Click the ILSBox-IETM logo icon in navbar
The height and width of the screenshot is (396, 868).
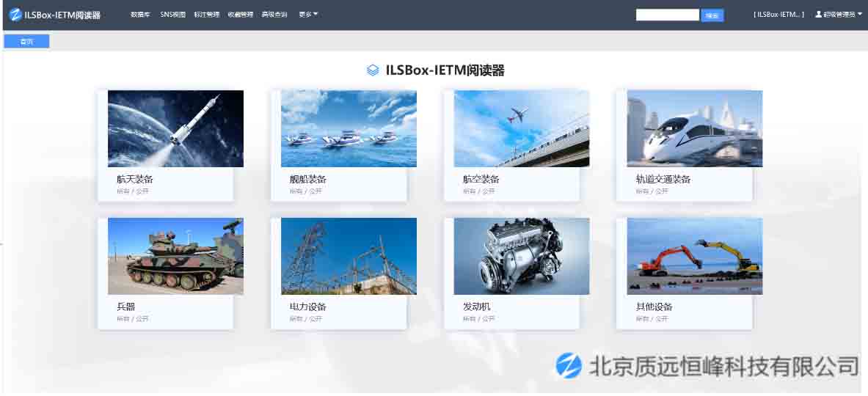pos(16,15)
